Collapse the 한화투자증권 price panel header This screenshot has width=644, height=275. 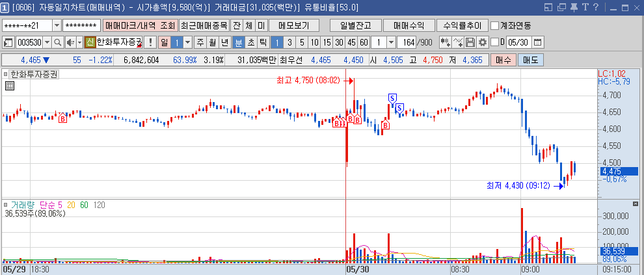[6, 74]
